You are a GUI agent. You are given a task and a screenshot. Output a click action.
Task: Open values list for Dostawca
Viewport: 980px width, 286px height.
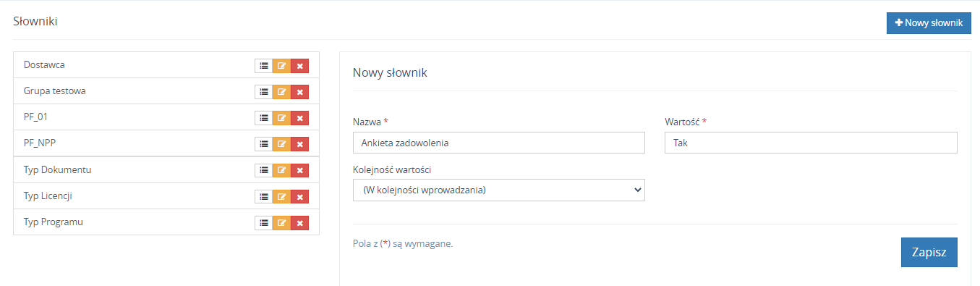pos(264,66)
